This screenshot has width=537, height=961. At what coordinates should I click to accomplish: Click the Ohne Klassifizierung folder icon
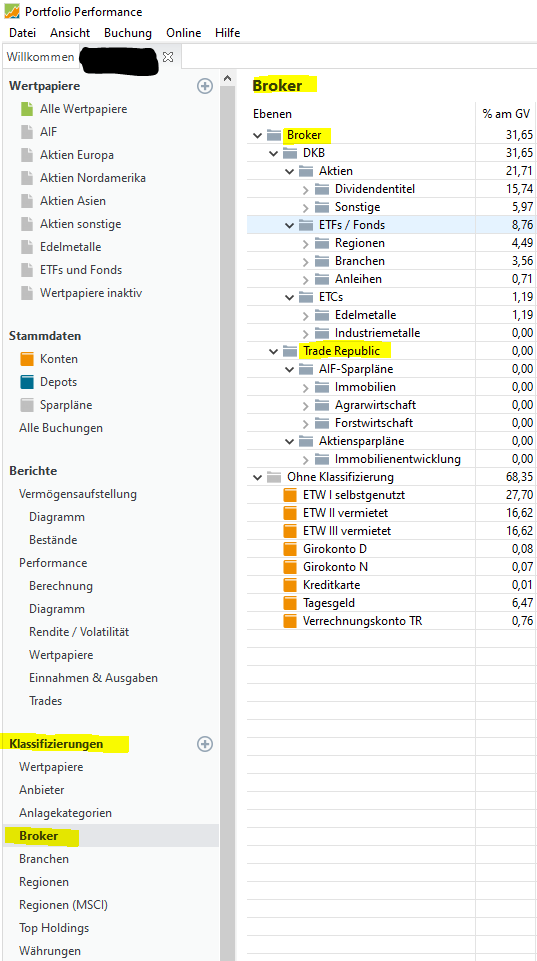click(273, 477)
